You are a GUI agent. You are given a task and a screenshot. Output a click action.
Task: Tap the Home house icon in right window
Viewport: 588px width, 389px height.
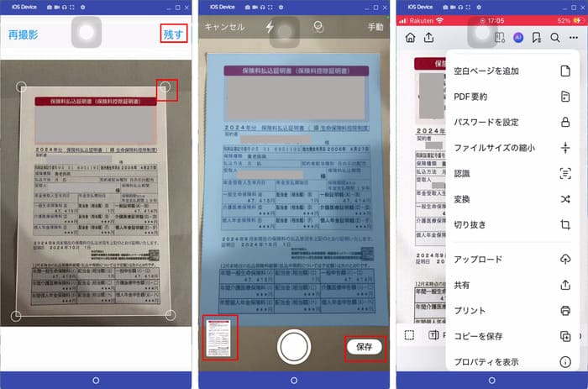[x=410, y=38]
